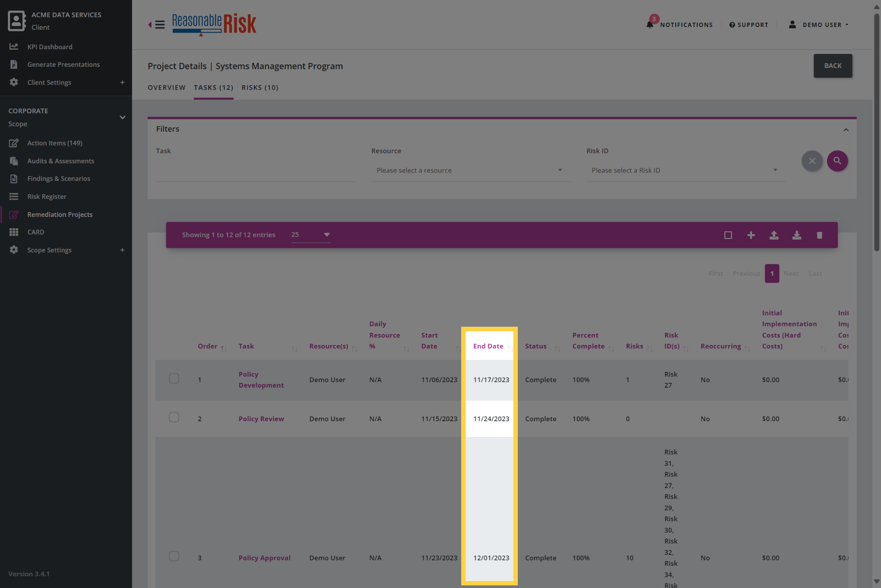Sort by the Resource(s) column header
The width and height of the screenshot is (881, 588).
(x=328, y=346)
